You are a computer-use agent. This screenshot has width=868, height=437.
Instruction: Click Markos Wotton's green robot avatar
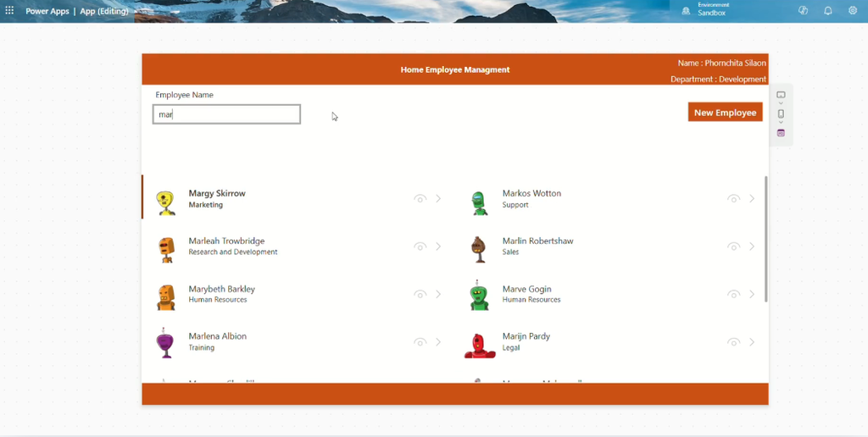click(480, 203)
